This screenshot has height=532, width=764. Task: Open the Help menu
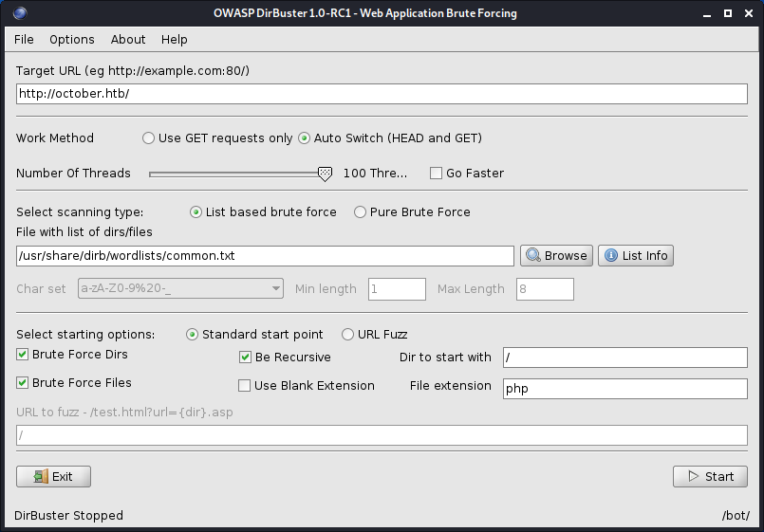[175, 40]
